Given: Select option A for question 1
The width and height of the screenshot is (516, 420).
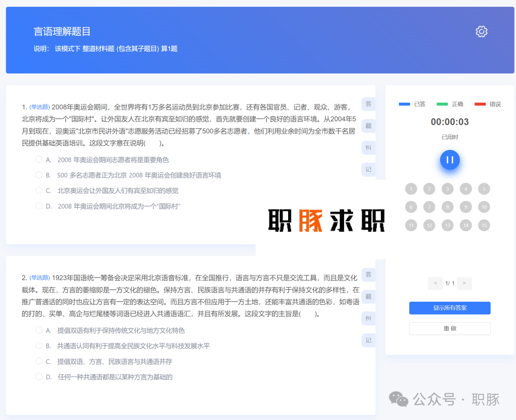Looking at the screenshot, I should click(x=39, y=160).
